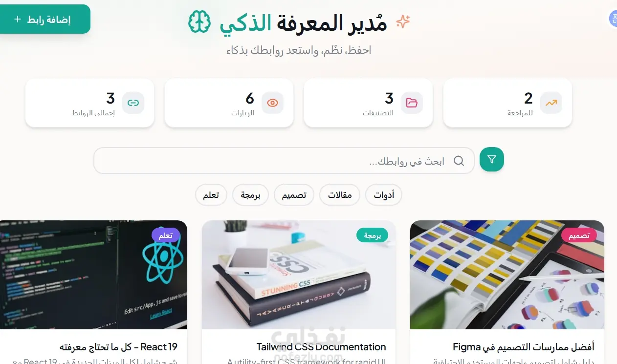The image size is (617, 364).
Task: Click the green filter funnel icon
Action: coord(492,159)
